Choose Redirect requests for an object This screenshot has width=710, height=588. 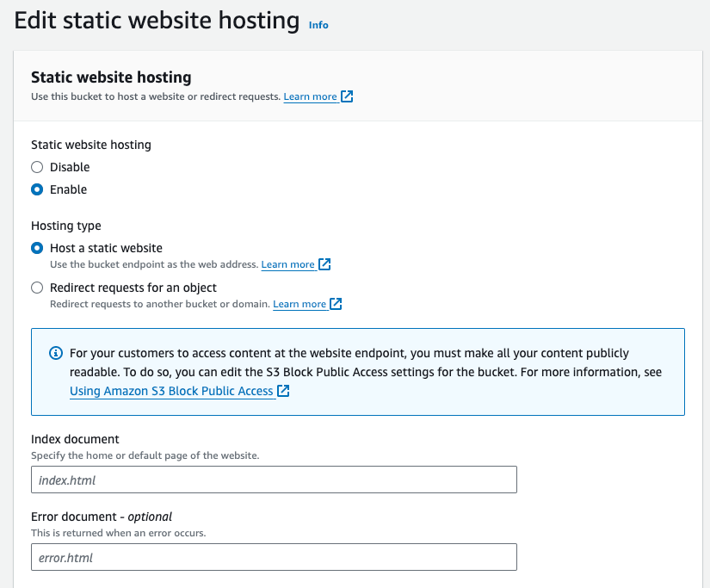coord(37,288)
